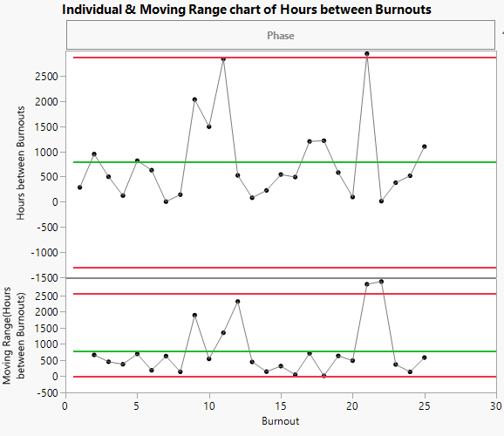Select the burnout 12 point in Moving Range chart
The height and width of the screenshot is (436, 504).
pos(237,302)
